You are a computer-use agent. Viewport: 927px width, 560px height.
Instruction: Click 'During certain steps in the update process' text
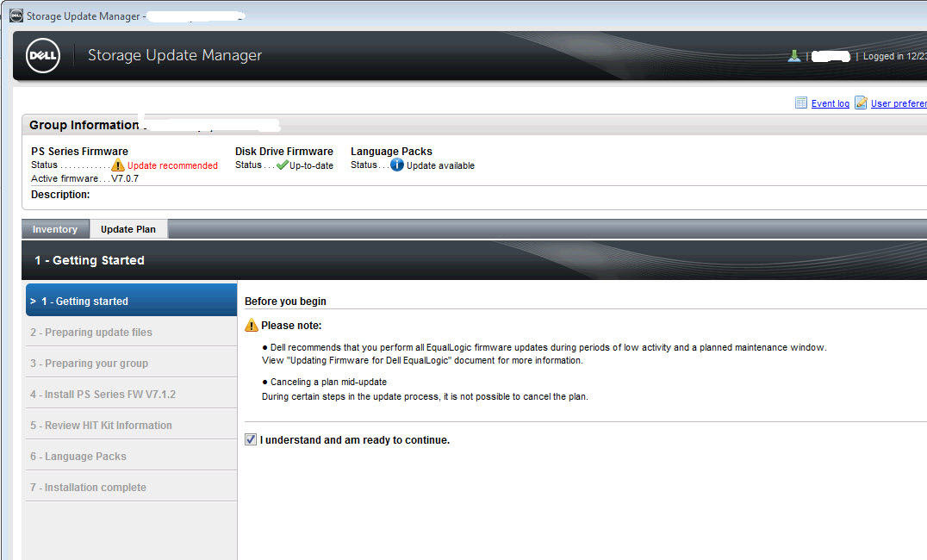coord(425,397)
